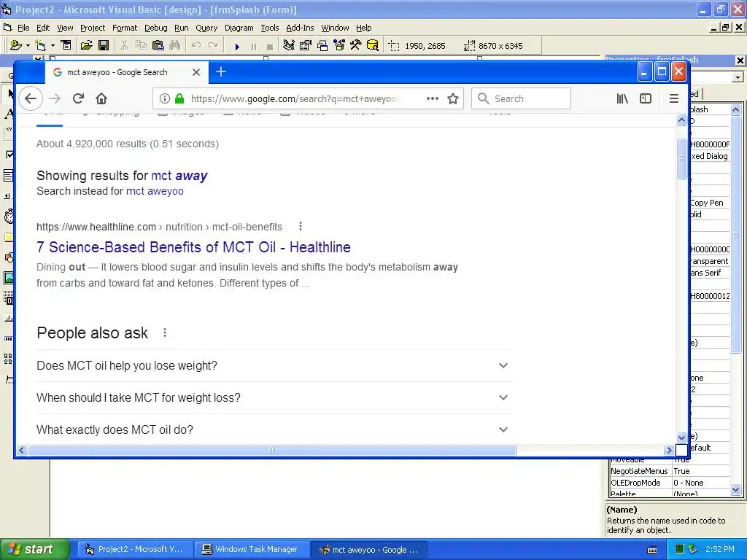Image resolution: width=747 pixels, height=560 pixels.
Task: Click the Redo toolbar icon
Action: point(213,45)
